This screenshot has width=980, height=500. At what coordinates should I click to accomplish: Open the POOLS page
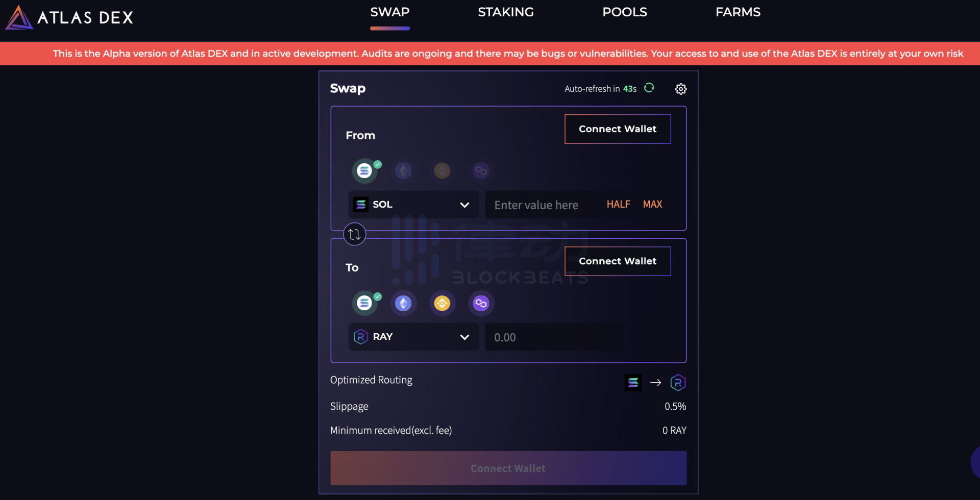point(624,12)
